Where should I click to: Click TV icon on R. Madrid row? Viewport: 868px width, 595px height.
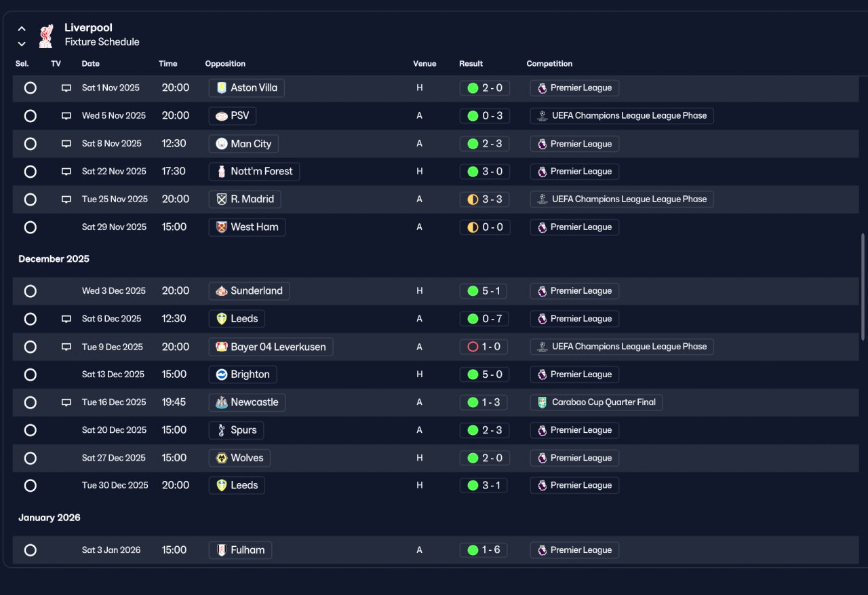[66, 199]
